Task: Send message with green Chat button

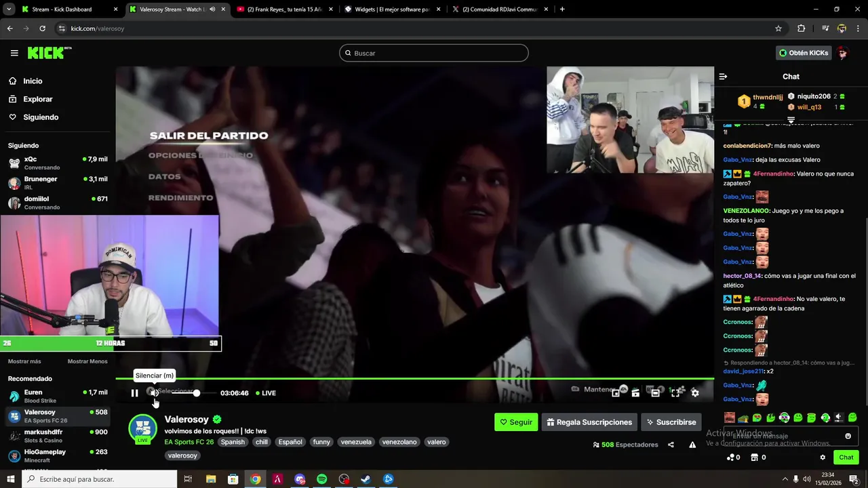Action: 846,457
